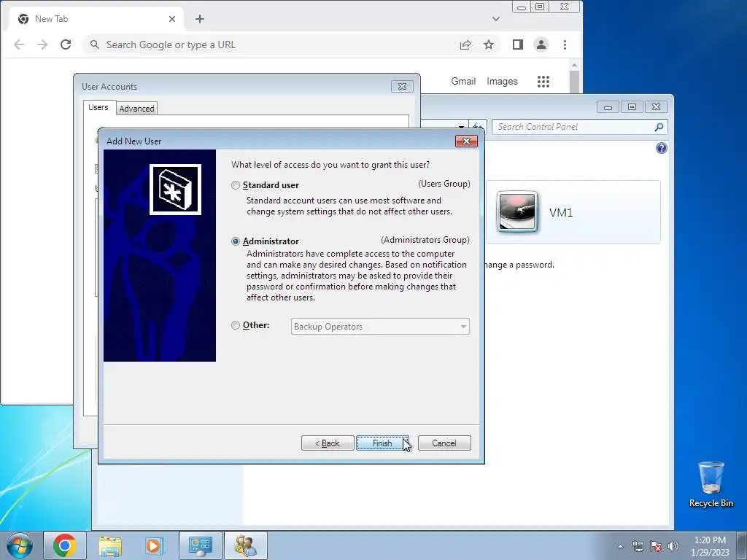This screenshot has width=747, height=560.
Task: Click the User Accounts taskbar button
Action: (x=245, y=545)
